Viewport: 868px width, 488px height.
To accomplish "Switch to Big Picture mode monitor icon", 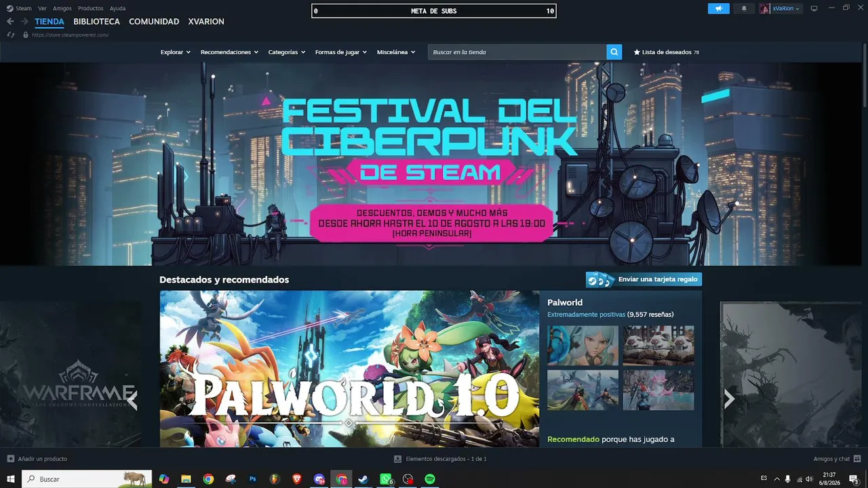I will (814, 9).
